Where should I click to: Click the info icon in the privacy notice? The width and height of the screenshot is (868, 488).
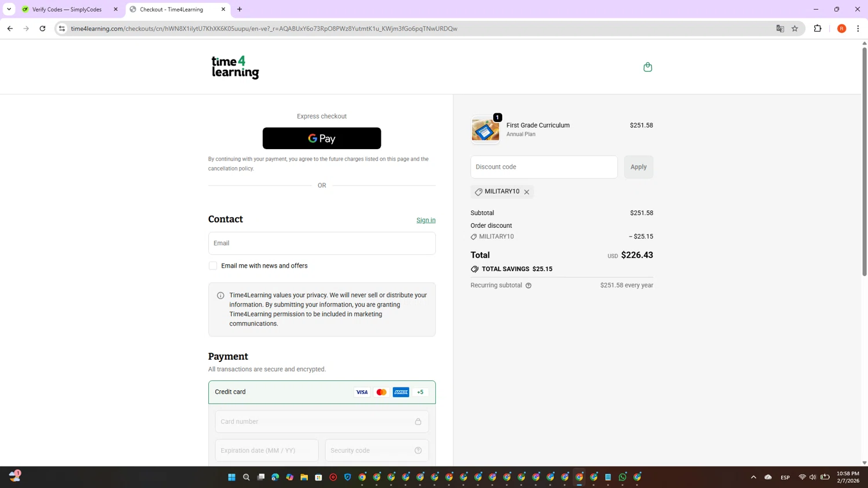coord(220,295)
